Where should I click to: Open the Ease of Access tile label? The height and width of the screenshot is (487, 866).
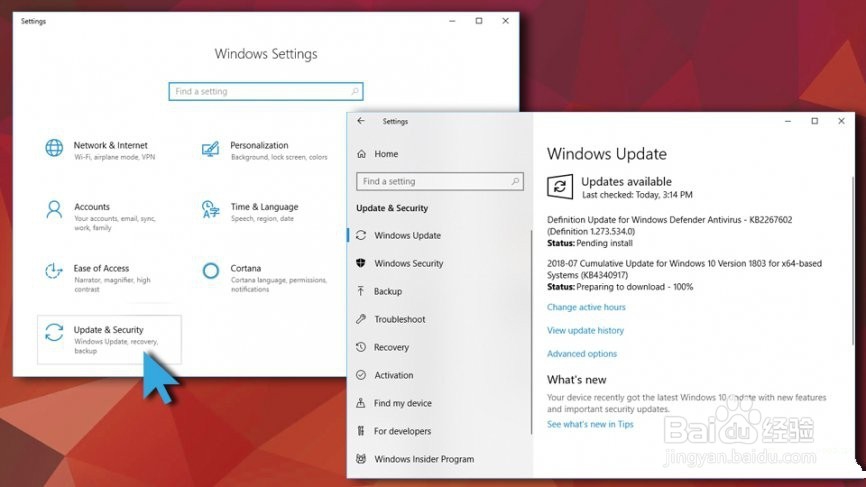[x=101, y=268]
